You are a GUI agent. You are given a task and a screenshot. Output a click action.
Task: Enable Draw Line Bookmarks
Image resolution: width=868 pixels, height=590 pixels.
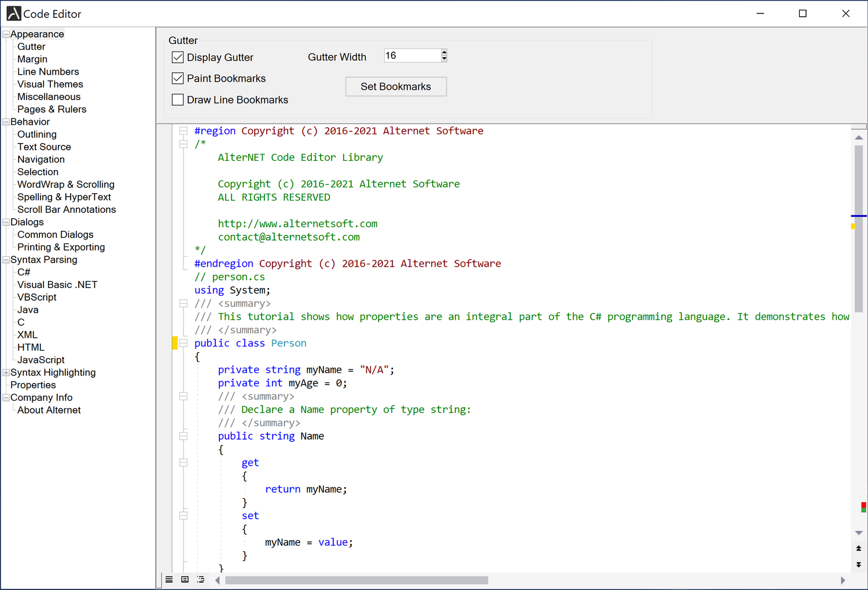coord(178,99)
